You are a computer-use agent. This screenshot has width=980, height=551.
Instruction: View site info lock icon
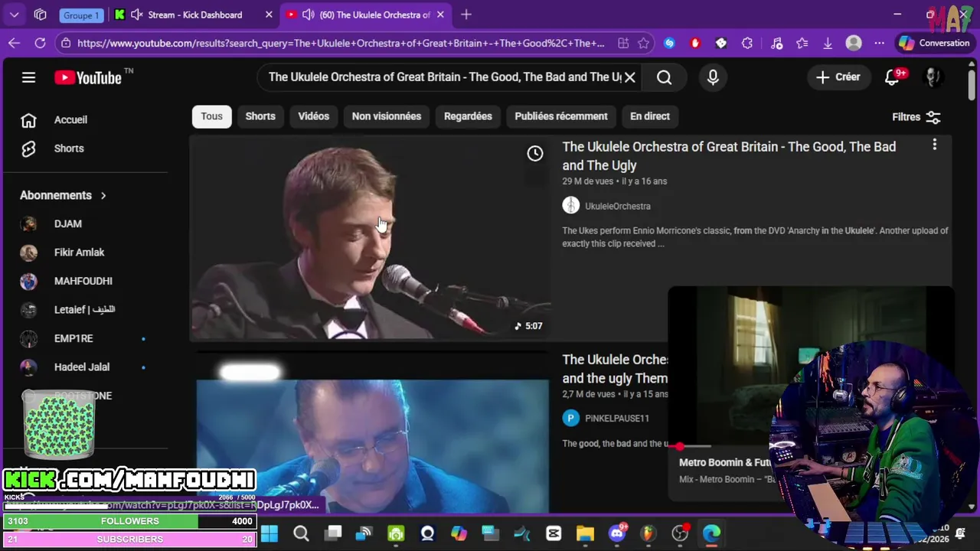pos(67,44)
